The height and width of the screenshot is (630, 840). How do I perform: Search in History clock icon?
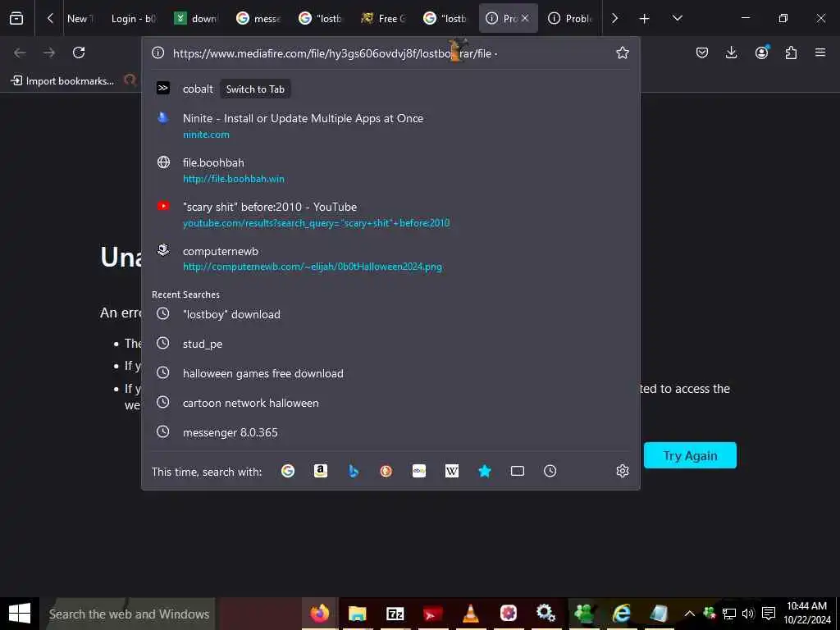[550, 471]
